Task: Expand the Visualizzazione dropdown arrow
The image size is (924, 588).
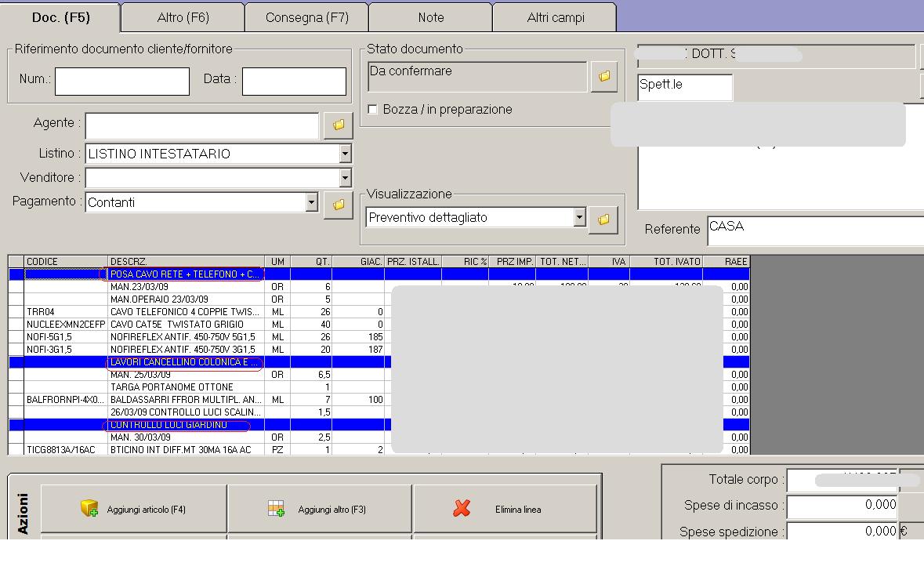Action: click(x=579, y=218)
